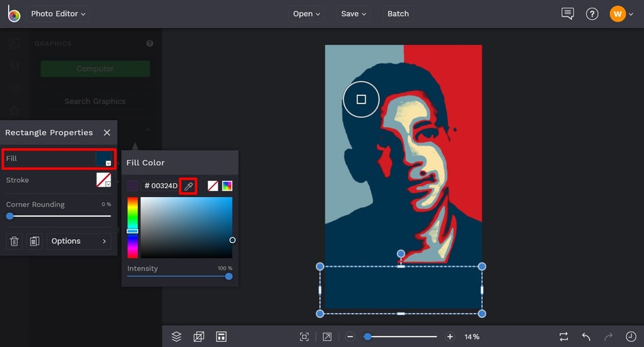Close the Rectangle Properties panel
644x347 pixels.
pos(107,133)
